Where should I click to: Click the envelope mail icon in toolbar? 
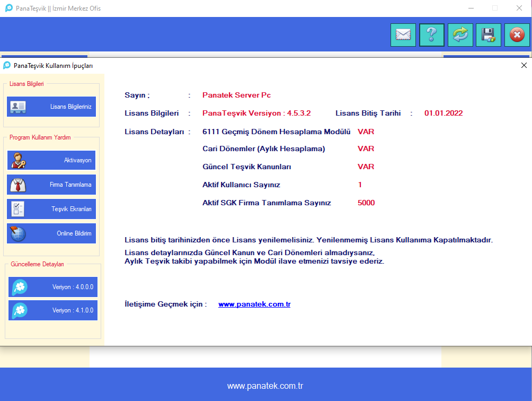[403, 34]
